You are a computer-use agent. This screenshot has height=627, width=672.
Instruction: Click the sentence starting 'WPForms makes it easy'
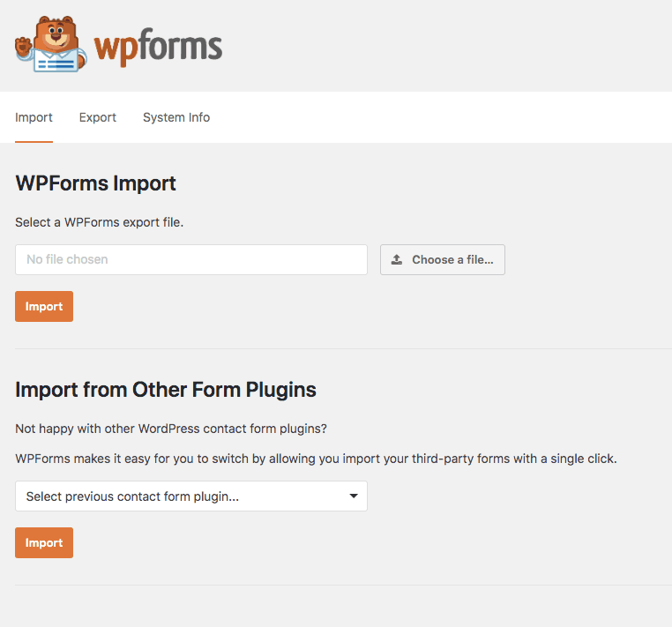coord(317,459)
